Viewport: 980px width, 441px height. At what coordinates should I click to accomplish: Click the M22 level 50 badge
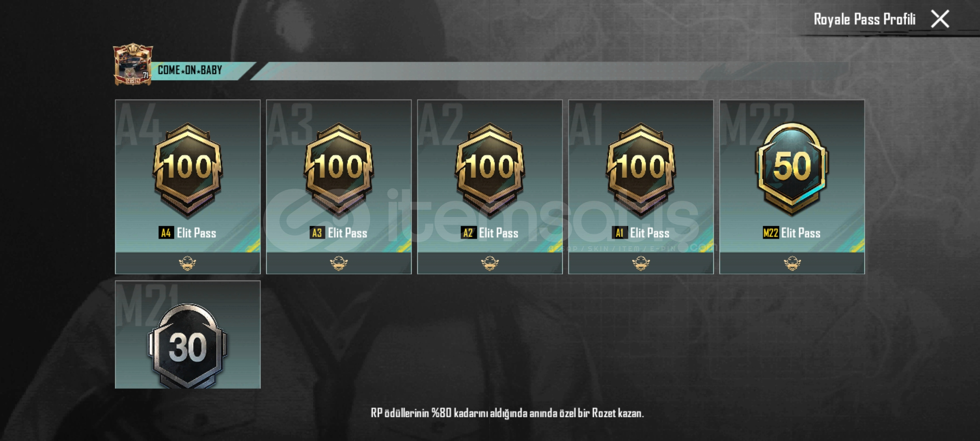click(792, 169)
